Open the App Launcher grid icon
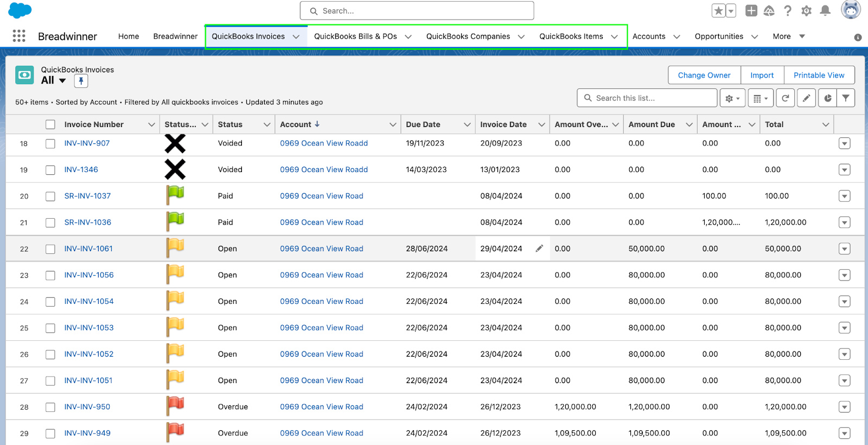Screen dimensions: 868x445 pos(19,36)
